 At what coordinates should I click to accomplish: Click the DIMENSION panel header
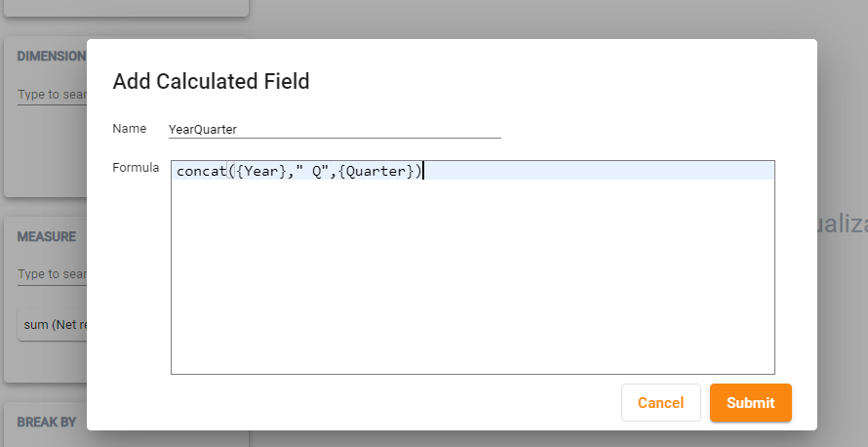[x=51, y=56]
